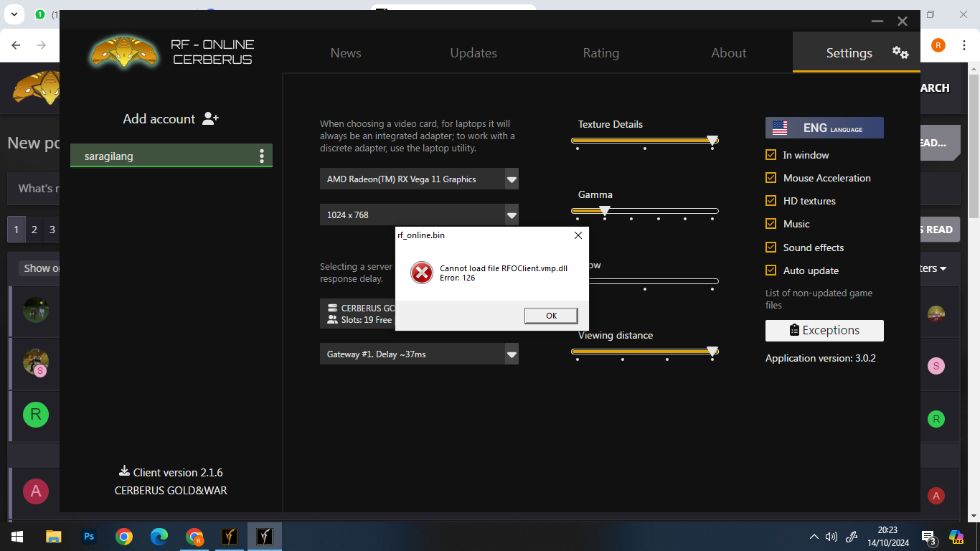The height and width of the screenshot is (551, 980).
Task: Open second Chrome profile icon in taskbar
Action: [x=194, y=536]
